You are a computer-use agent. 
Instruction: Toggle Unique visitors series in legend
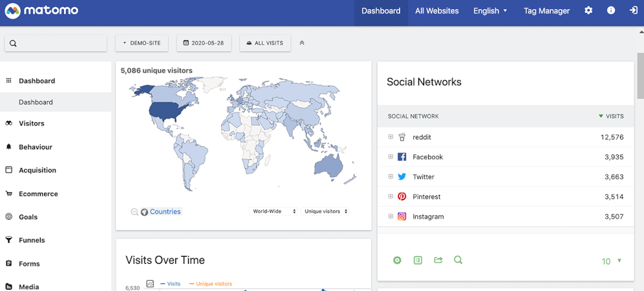(x=210, y=284)
